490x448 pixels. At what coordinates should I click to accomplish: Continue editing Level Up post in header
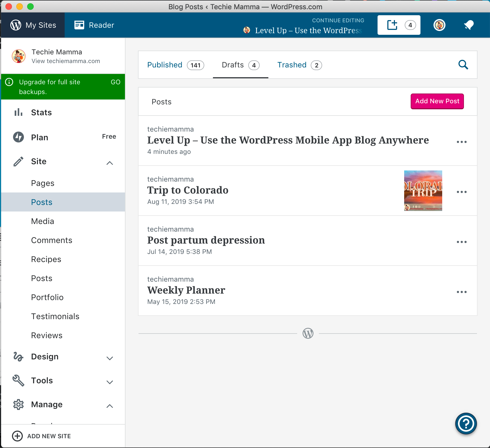pyautogui.click(x=308, y=30)
